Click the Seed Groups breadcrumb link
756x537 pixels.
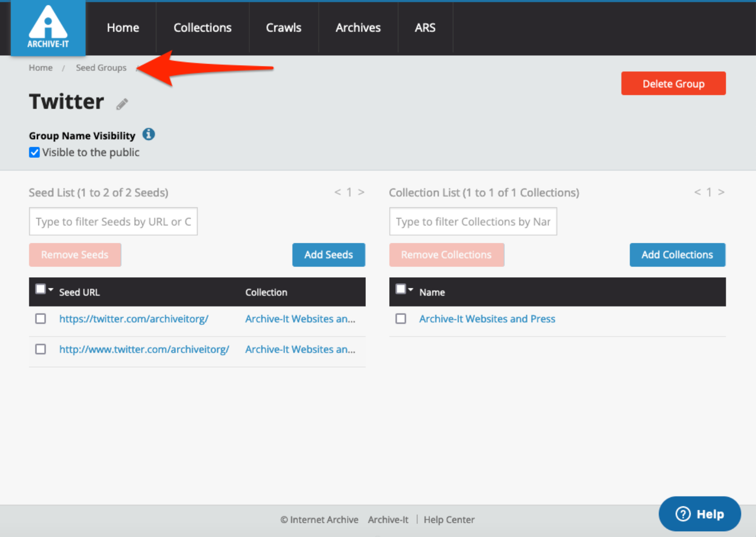pos(101,68)
